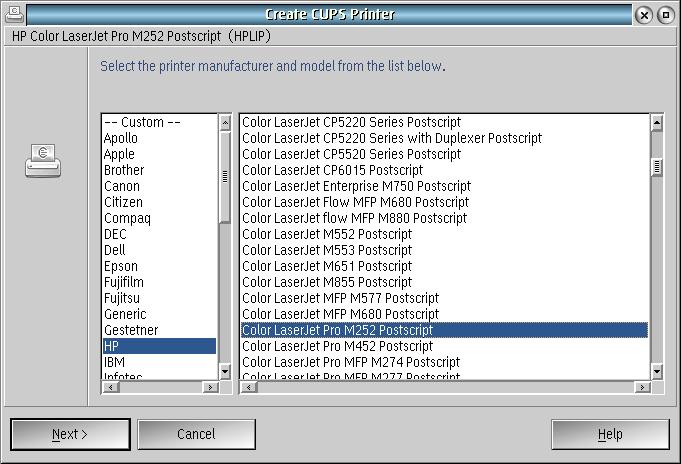
Task: Select Epson in the manufacturer list
Action: pyautogui.click(x=159, y=266)
